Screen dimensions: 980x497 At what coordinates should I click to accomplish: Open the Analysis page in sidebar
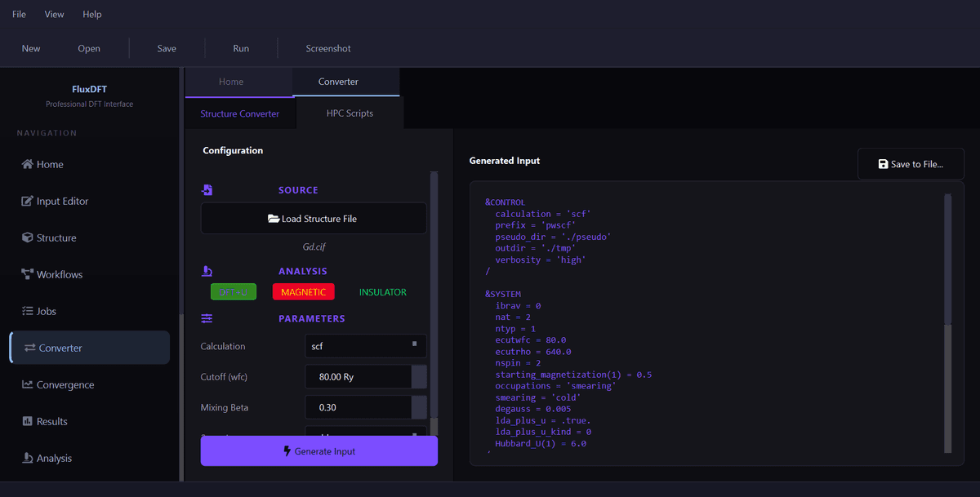point(54,458)
